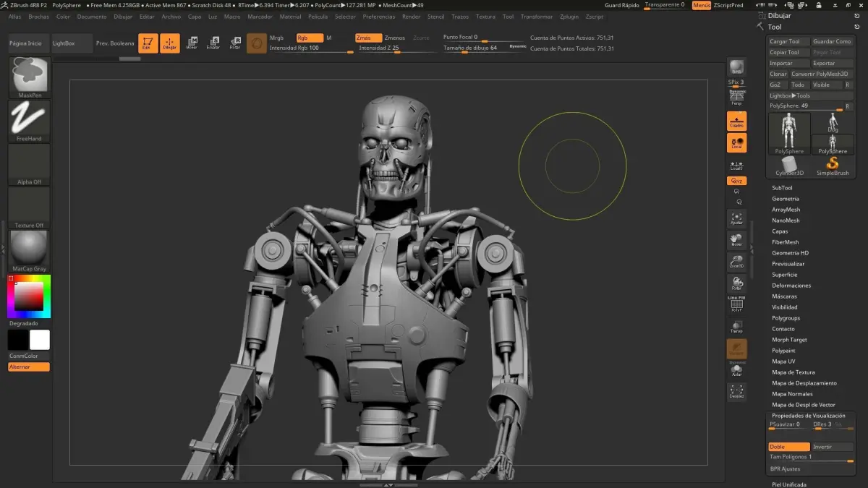Open the FreeHand stroke selector
868x488 pixels.
click(30, 119)
